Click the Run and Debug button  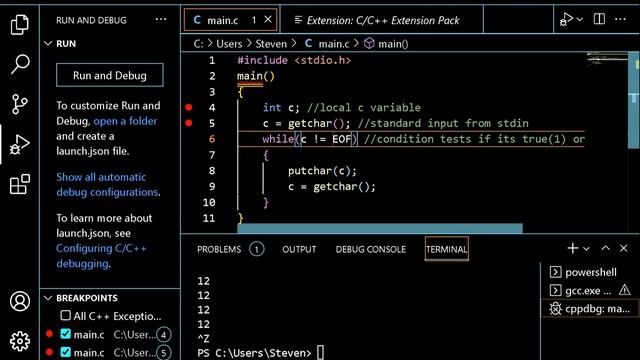pyautogui.click(x=110, y=75)
